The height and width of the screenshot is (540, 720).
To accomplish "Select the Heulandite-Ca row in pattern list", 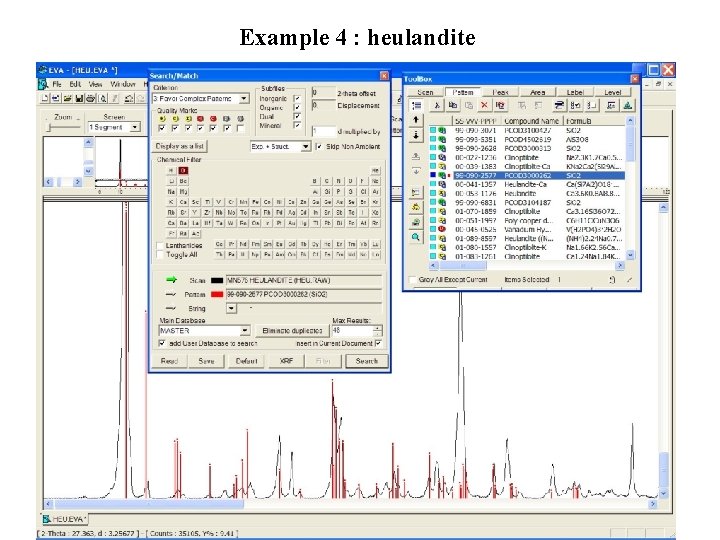I will 527,184.
